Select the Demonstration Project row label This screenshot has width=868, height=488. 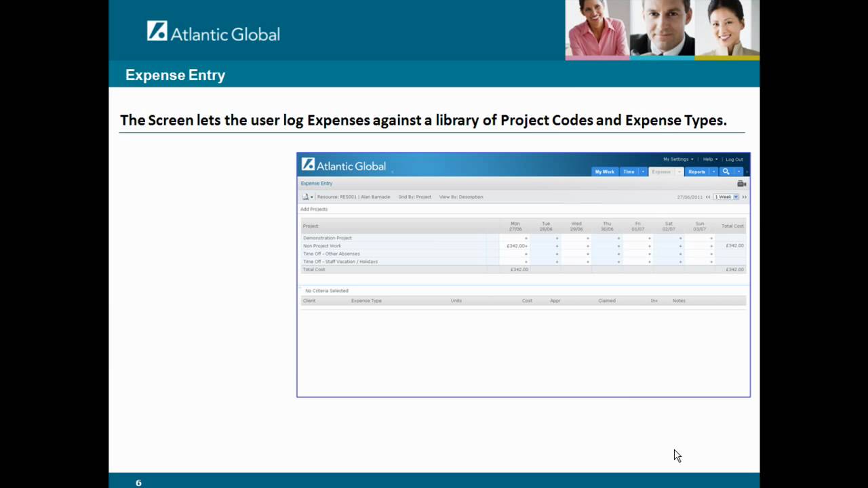point(328,239)
